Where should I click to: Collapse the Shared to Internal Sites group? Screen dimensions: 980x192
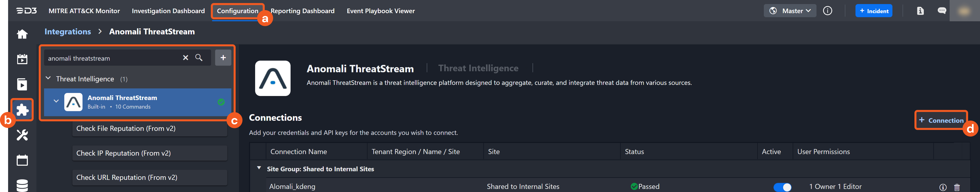259,168
